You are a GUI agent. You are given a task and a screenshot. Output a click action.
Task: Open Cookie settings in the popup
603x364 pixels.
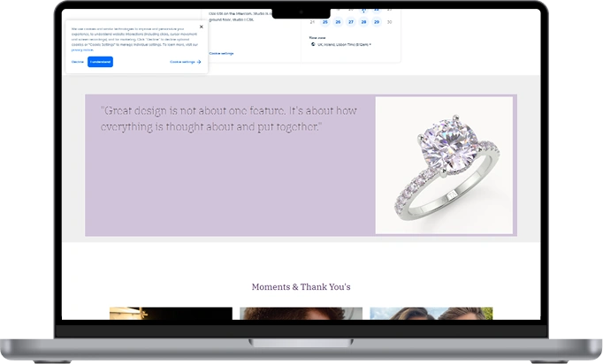click(x=182, y=62)
